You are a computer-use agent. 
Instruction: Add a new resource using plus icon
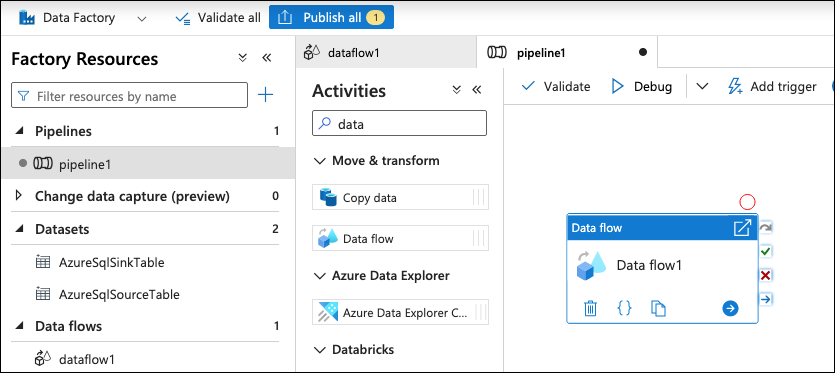[x=265, y=95]
